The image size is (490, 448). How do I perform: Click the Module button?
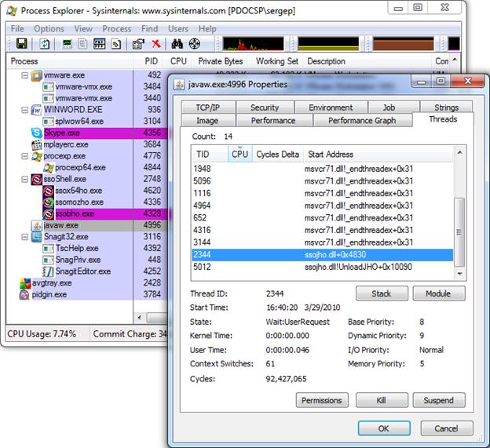438,293
